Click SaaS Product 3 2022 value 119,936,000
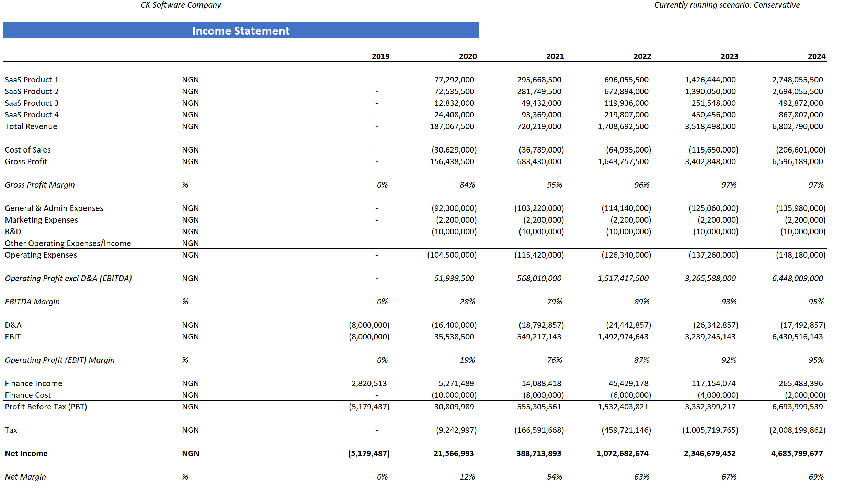This screenshot has width=868, height=496. coord(626,103)
